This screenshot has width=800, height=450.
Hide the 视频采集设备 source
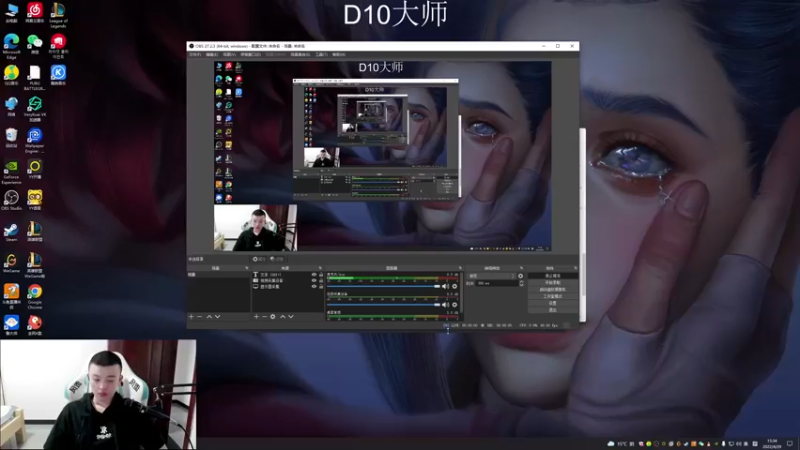(x=314, y=281)
